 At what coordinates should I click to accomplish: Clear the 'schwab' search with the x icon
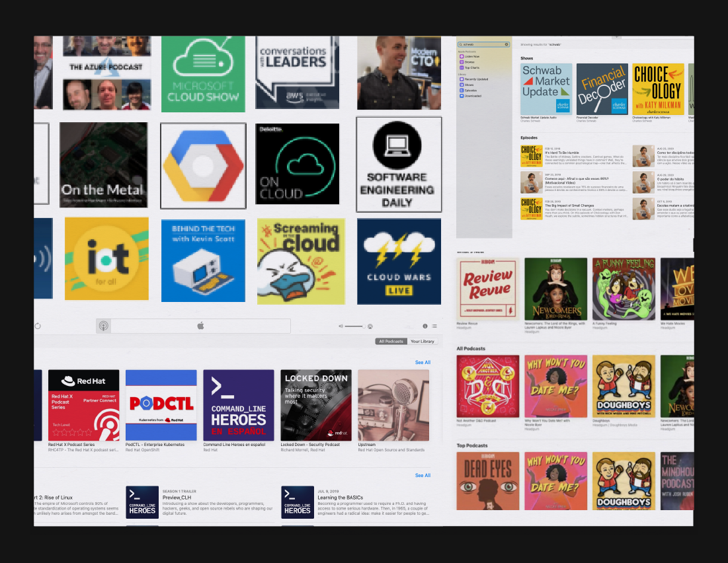(x=506, y=44)
